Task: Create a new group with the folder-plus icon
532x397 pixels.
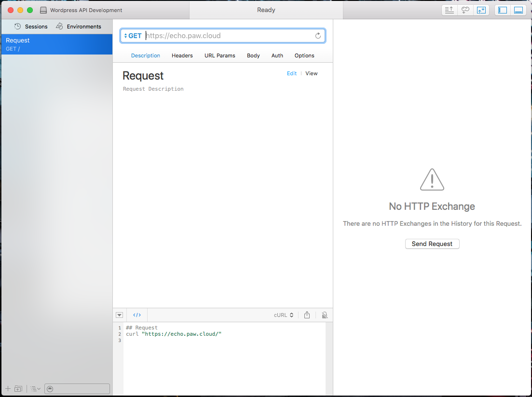Action: click(18, 388)
